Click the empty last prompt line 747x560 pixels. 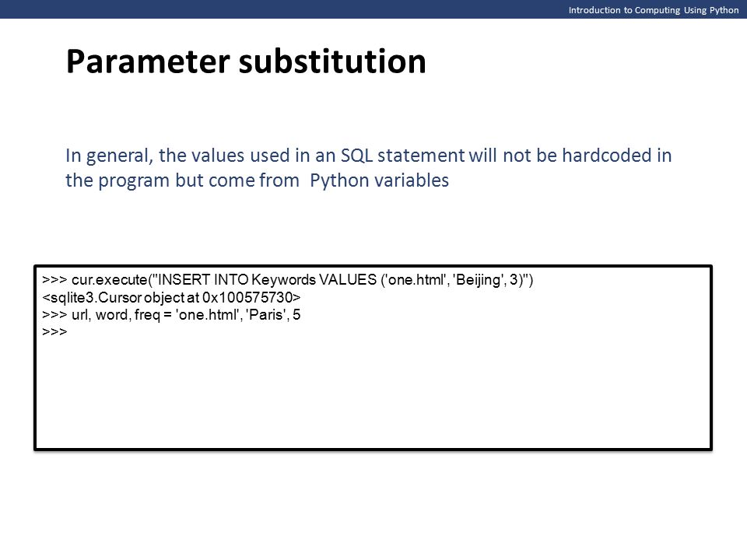coord(54,332)
